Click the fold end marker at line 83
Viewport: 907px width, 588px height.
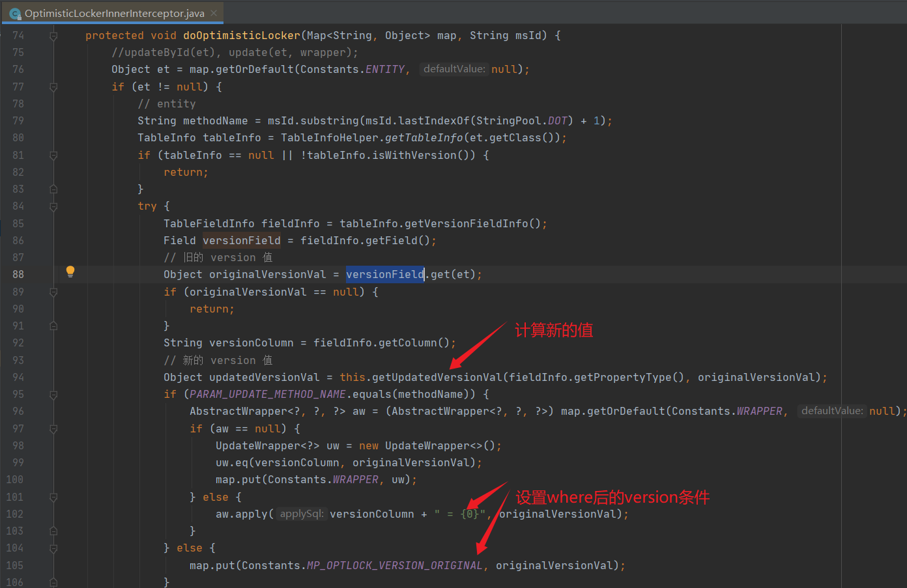point(53,189)
